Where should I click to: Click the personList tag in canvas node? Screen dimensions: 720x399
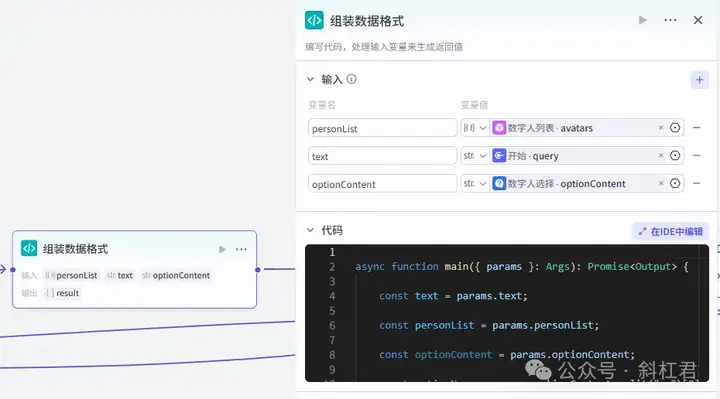tap(71, 275)
